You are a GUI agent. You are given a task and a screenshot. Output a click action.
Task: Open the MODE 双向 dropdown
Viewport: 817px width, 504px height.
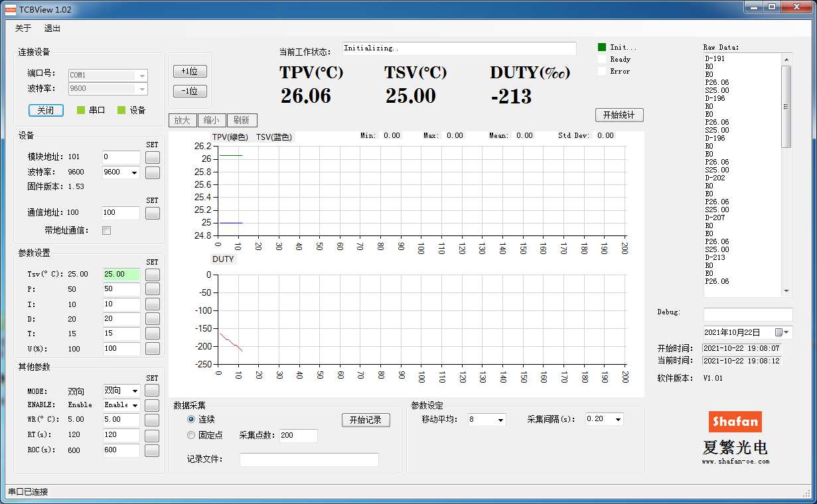(121, 391)
